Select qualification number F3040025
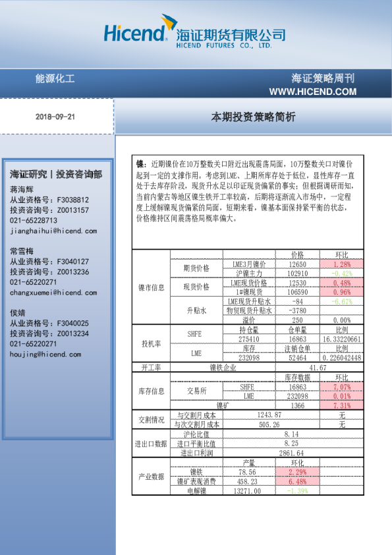This screenshot has height=555, width=392. tap(73, 323)
